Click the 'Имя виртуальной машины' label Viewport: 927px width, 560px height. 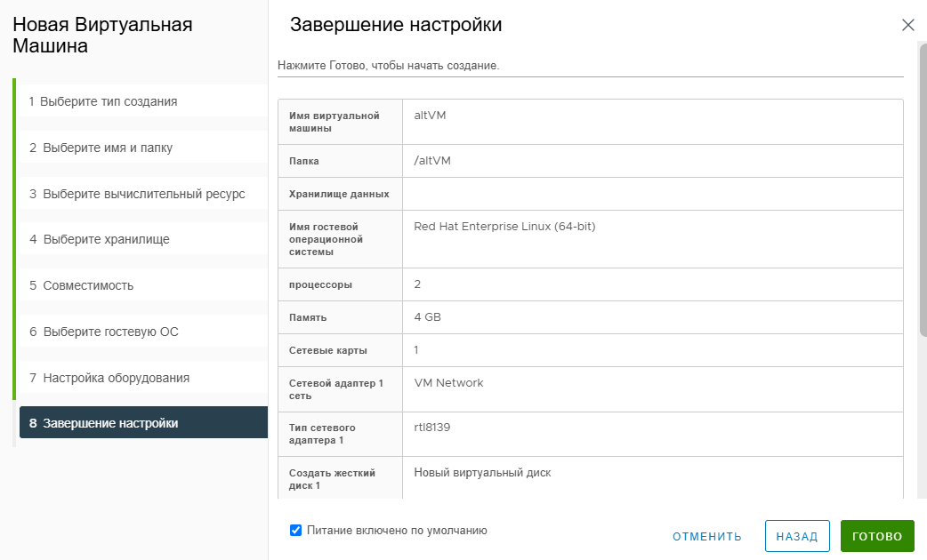pos(334,122)
